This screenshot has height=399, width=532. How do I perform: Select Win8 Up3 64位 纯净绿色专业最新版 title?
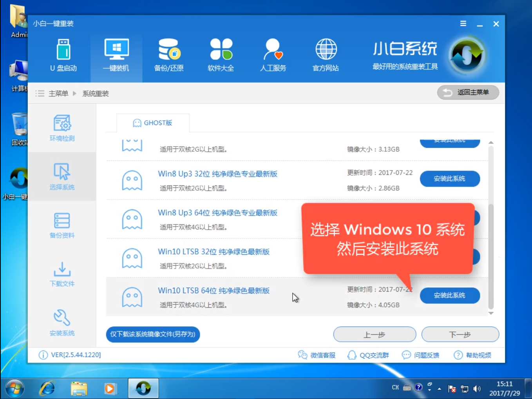tap(217, 212)
